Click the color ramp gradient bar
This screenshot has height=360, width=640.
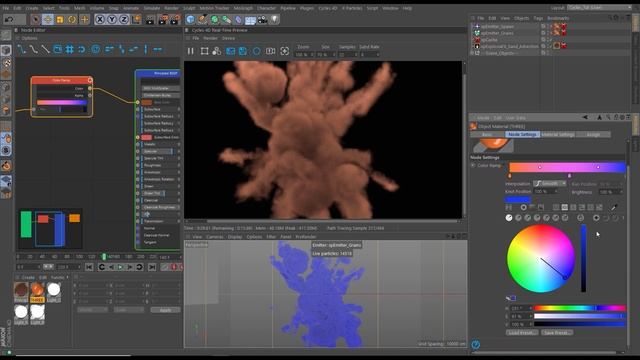pos(567,167)
